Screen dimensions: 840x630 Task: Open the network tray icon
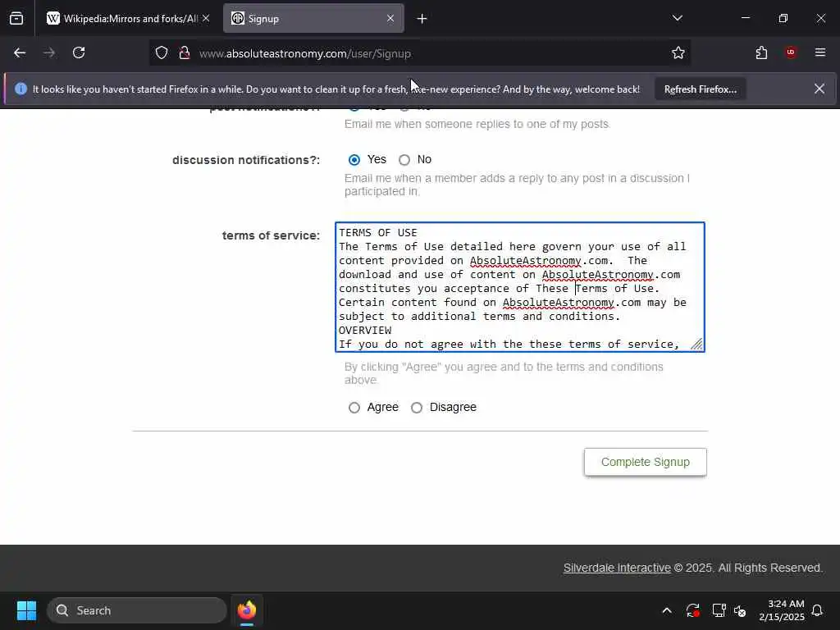click(719, 610)
